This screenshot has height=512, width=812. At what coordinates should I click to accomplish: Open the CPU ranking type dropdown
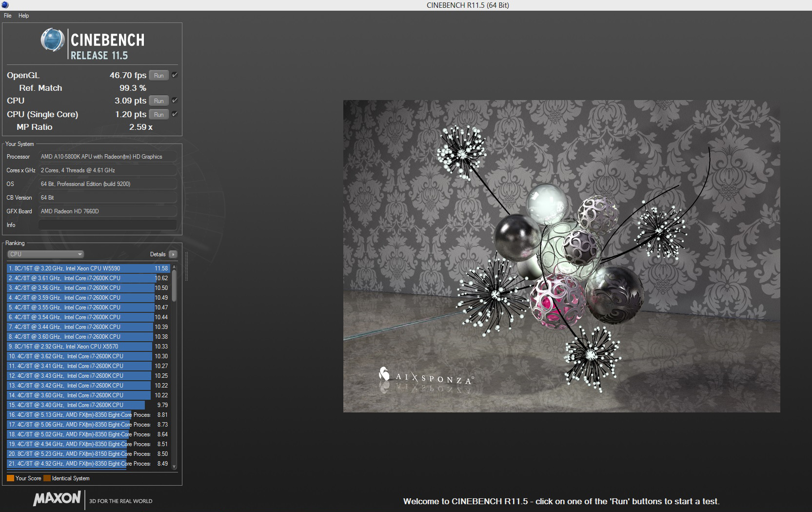pos(46,254)
